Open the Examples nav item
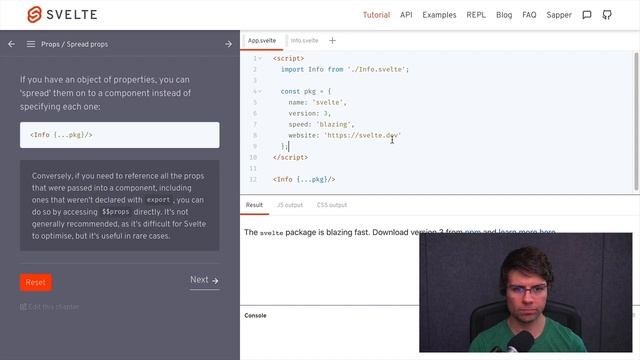The width and height of the screenshot is (640, 360). pos(439,15)
